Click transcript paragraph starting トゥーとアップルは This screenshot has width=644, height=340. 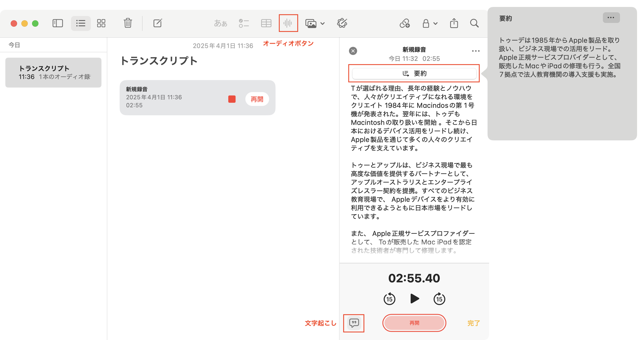[x=413, y=191]
